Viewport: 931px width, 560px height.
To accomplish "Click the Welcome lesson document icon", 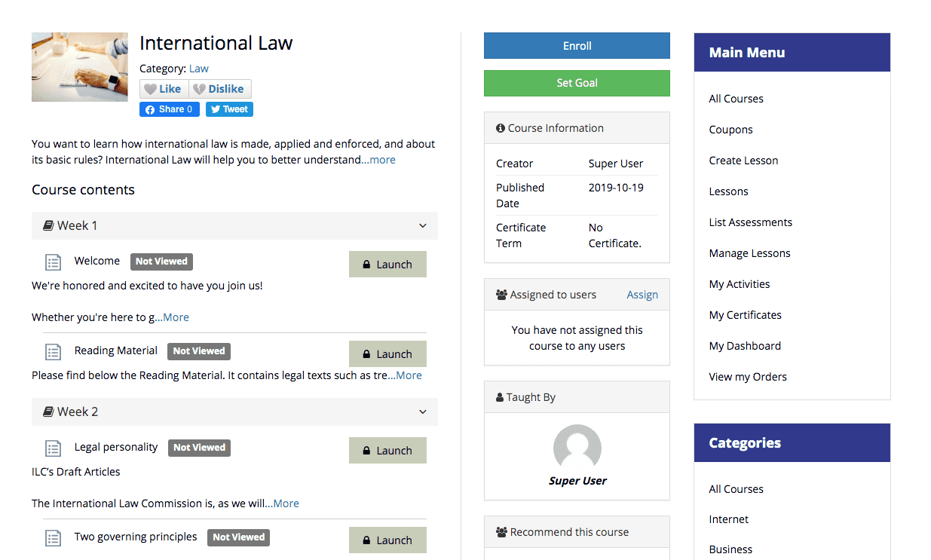I will (53, 262).
